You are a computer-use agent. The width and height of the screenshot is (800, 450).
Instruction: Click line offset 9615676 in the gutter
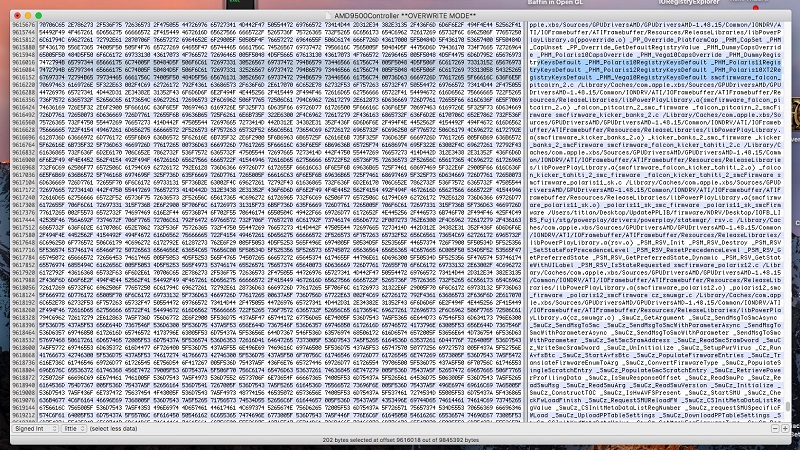(x=23, y=24)
